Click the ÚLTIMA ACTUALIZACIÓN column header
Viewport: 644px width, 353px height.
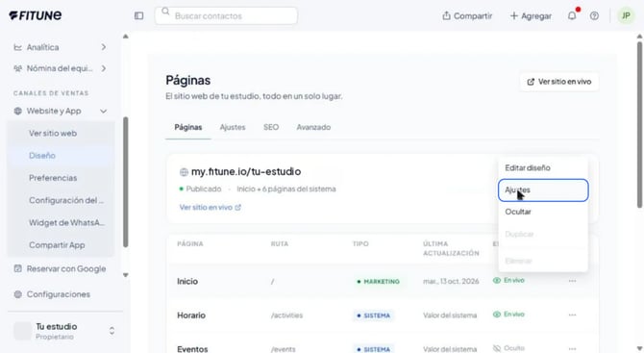451,248
